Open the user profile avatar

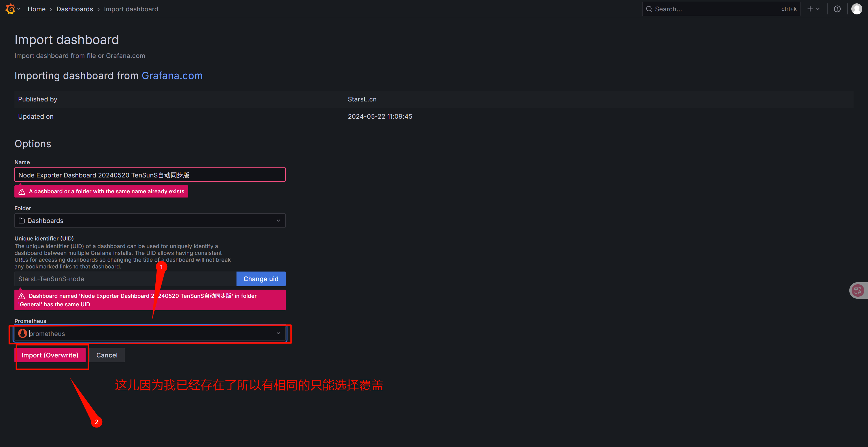click(856, 9)
